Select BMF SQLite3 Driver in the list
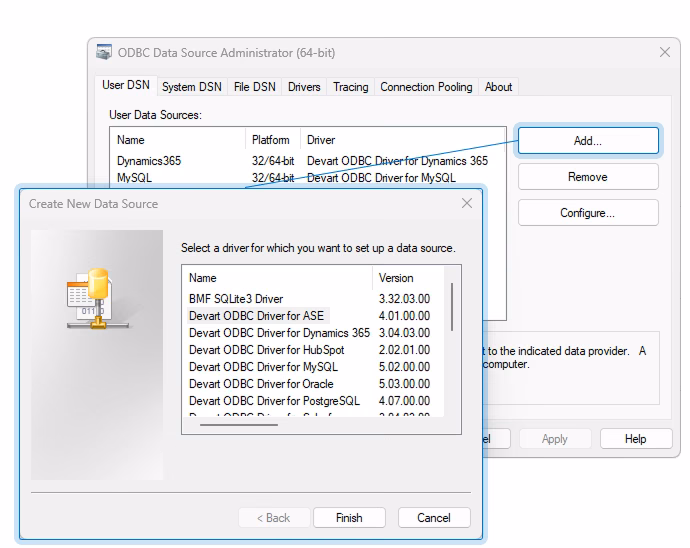 tap(236, 299)
